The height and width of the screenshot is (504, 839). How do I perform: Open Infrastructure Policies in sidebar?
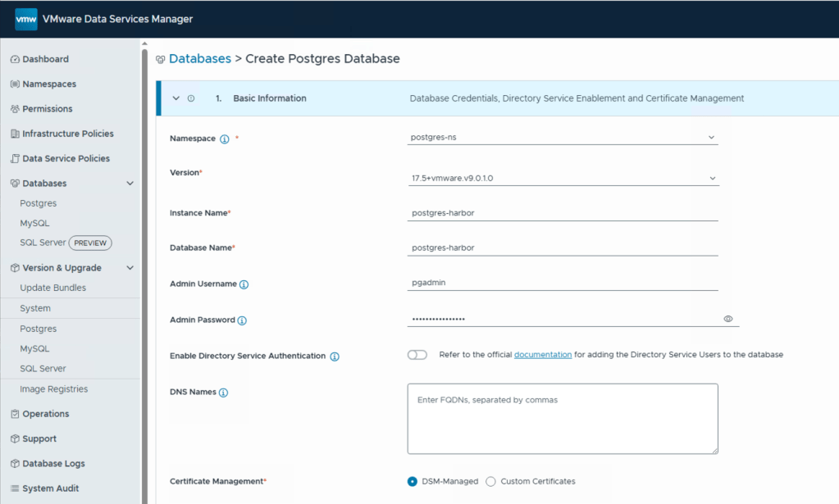67,134
